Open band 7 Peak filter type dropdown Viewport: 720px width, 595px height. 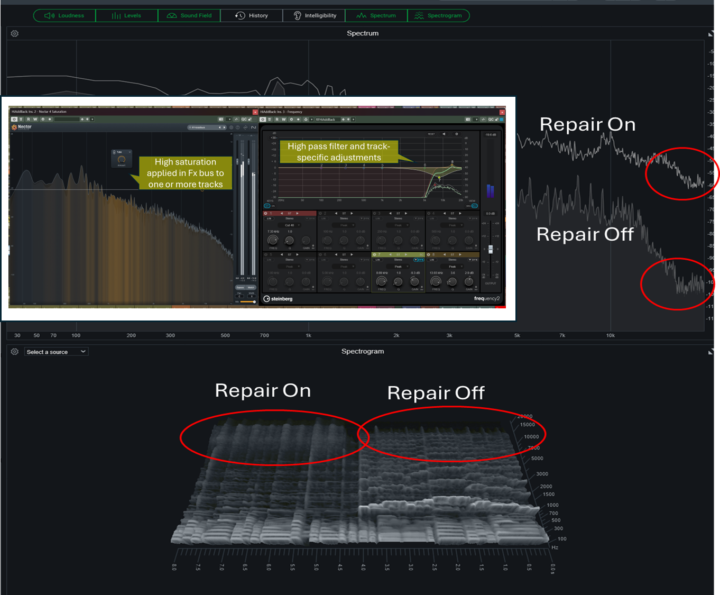(398, 266)
